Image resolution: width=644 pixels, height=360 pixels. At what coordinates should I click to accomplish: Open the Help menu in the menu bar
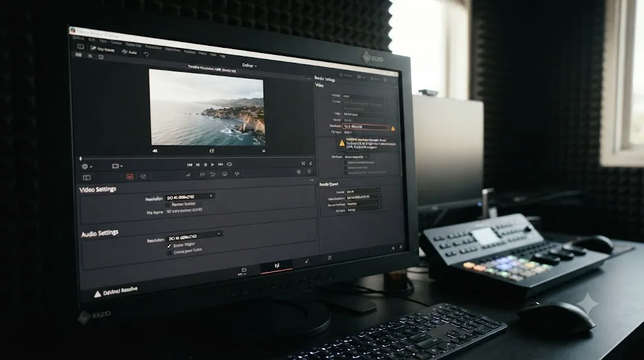pyautogui.click(x=222, y=56)
